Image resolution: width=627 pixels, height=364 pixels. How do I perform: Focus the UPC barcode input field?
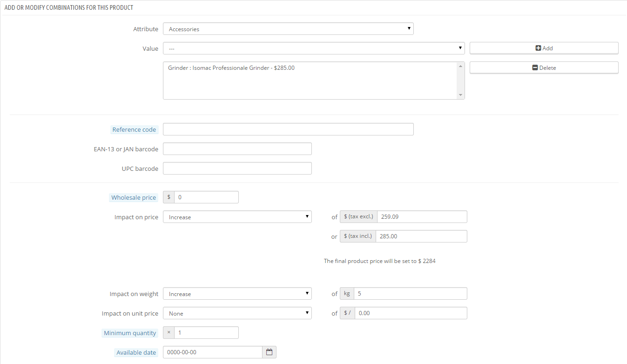pos(237,169)
